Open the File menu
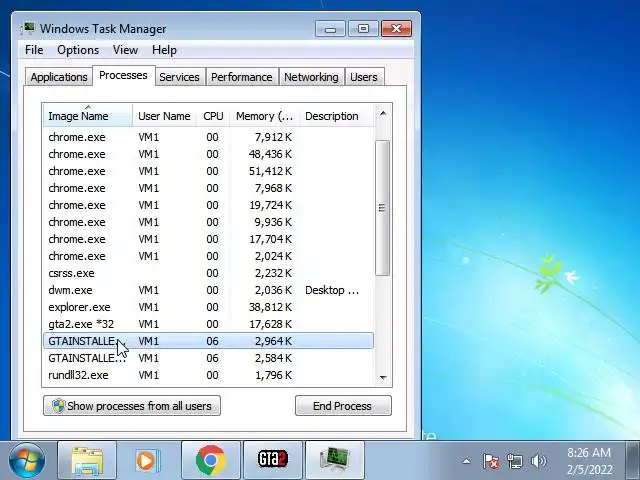Viewport: 640px width, 480px height. (34, 50)
